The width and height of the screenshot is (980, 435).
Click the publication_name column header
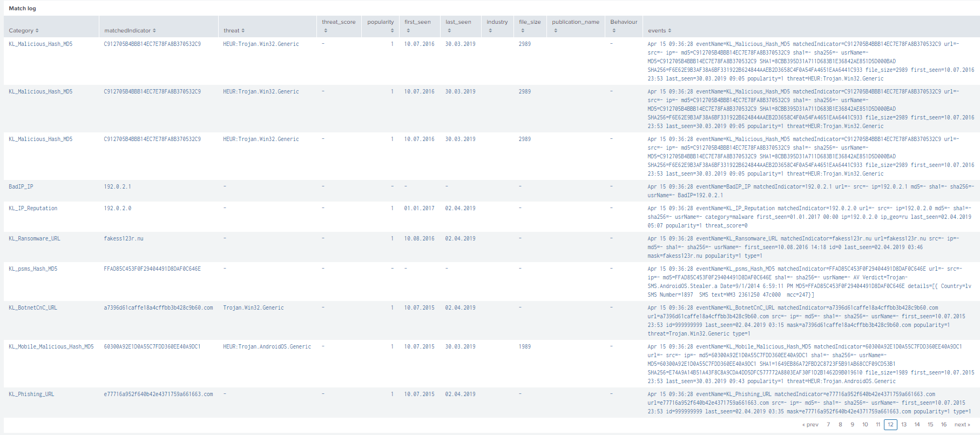pos(575,22)
